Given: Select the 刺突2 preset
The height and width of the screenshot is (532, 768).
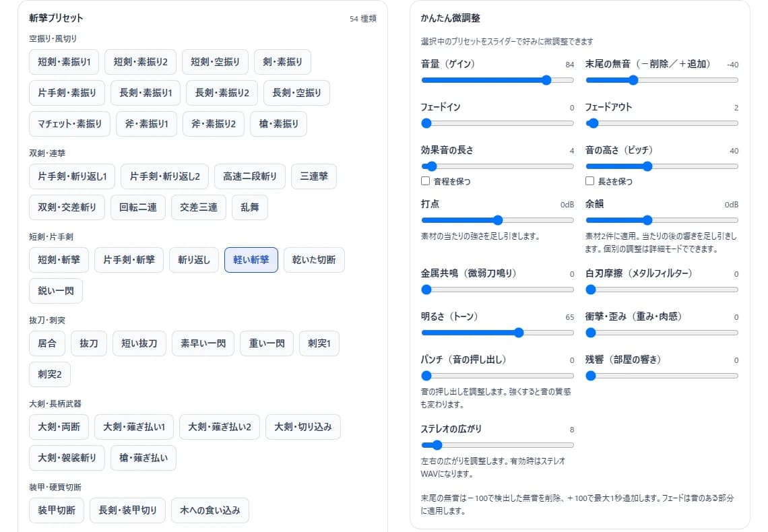Looking at the screenshot, I should [50, 374].
